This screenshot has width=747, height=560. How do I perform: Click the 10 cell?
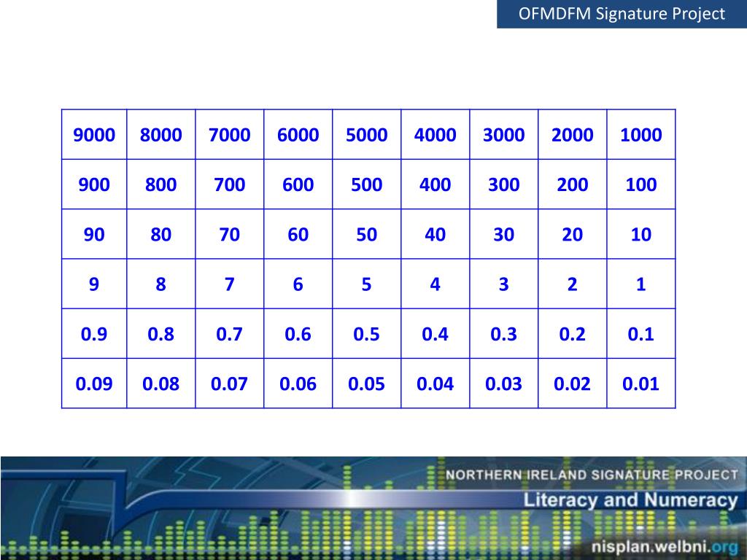tap(641, 234)
